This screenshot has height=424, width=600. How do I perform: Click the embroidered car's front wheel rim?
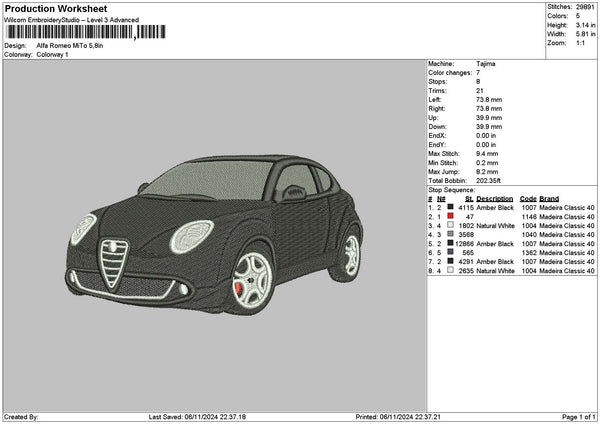[x=250, y=278]
